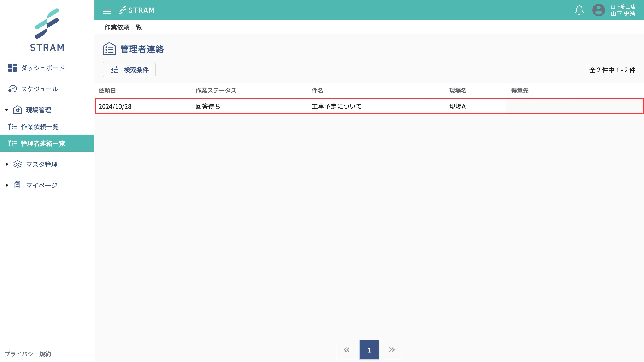This screenshot has width=644, height=362.
Task: Expand the マイページ section arrow
Action: tap(7, 185)
